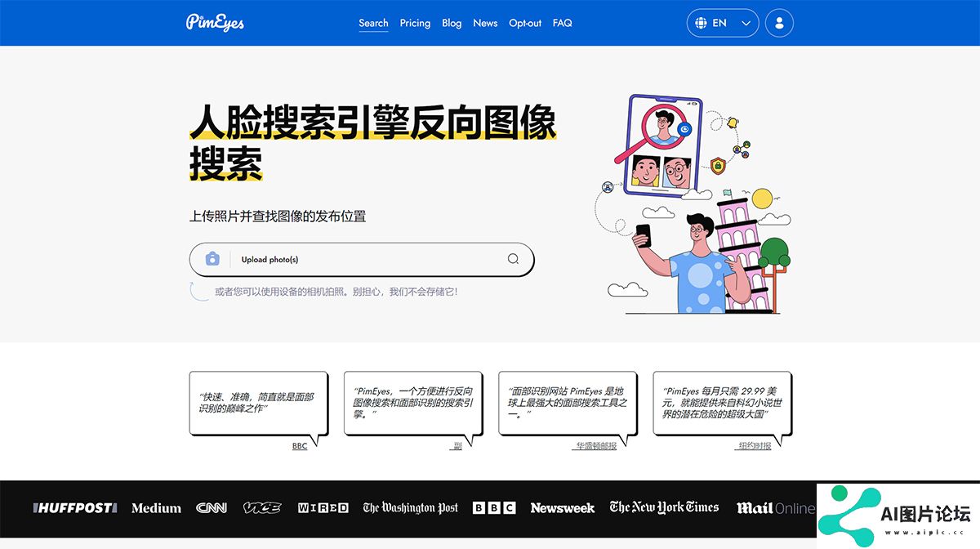Click the magnifier search icon in upload bar

(x=513, y=259)
